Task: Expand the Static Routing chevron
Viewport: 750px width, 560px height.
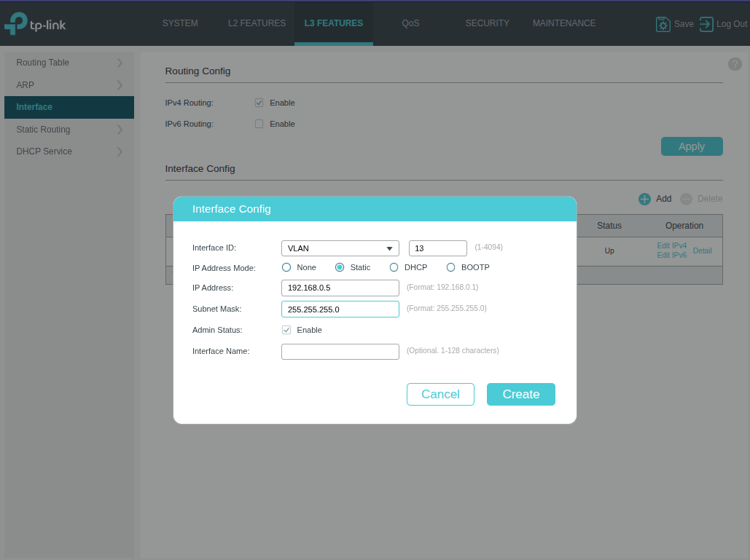Action: click(120, 130)
